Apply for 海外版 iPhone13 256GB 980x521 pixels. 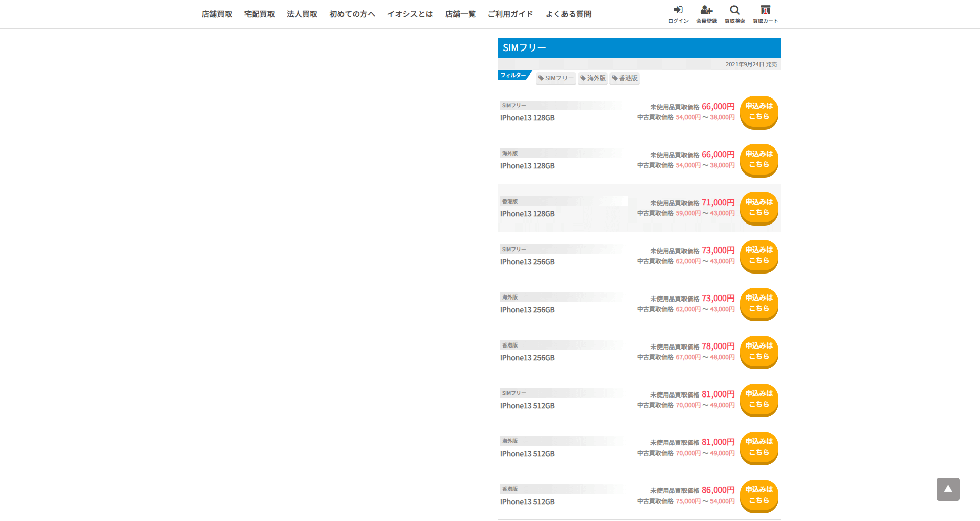click(759, 304)
